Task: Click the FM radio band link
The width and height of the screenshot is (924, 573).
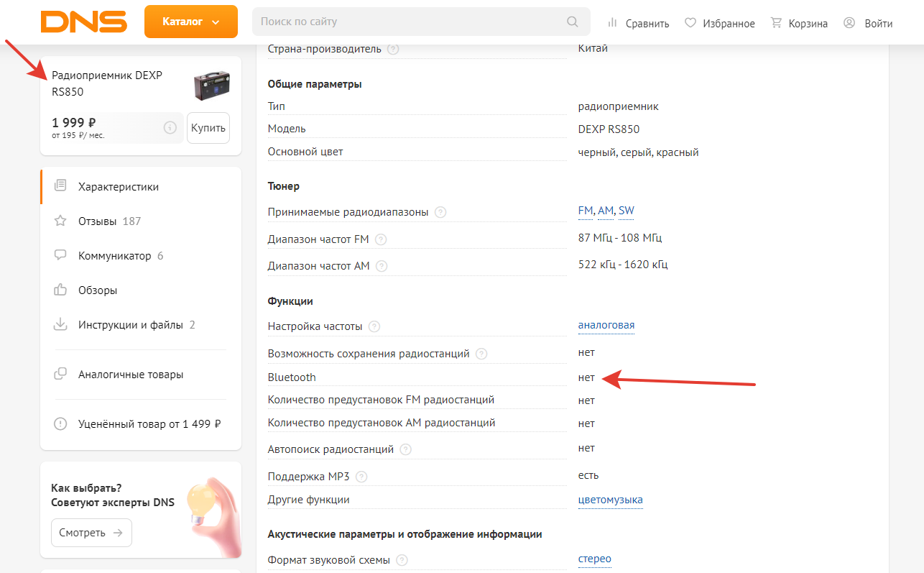Action: [x=586, y=211]
